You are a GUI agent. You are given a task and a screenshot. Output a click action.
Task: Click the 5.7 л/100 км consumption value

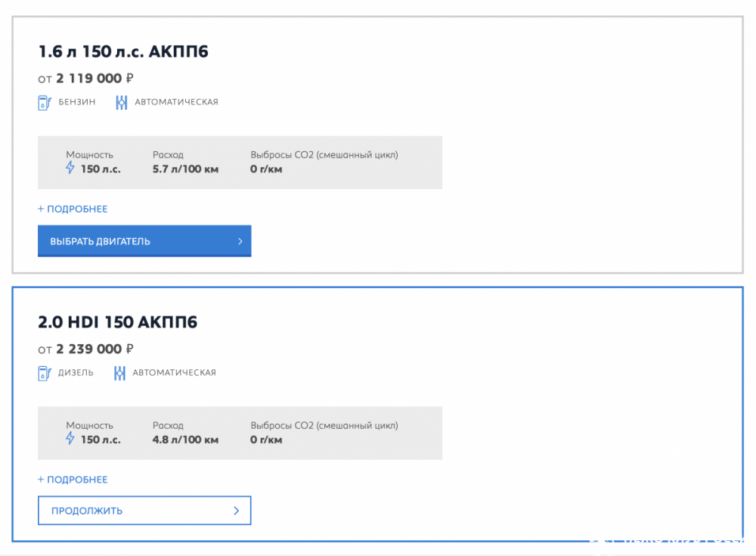pyautogui.click(x=185, y=169)
